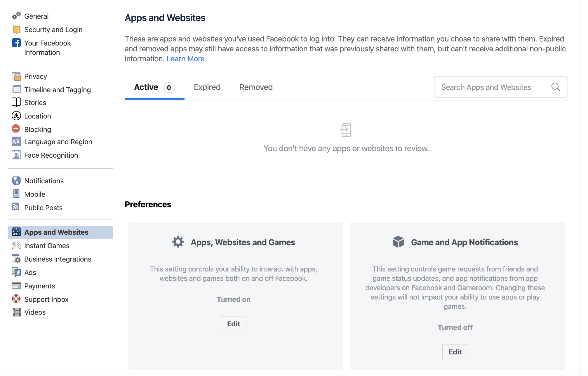The image size is (588, 376).
Task: Edit Apps, Websites and Games setting
Action: pos(233,324)
